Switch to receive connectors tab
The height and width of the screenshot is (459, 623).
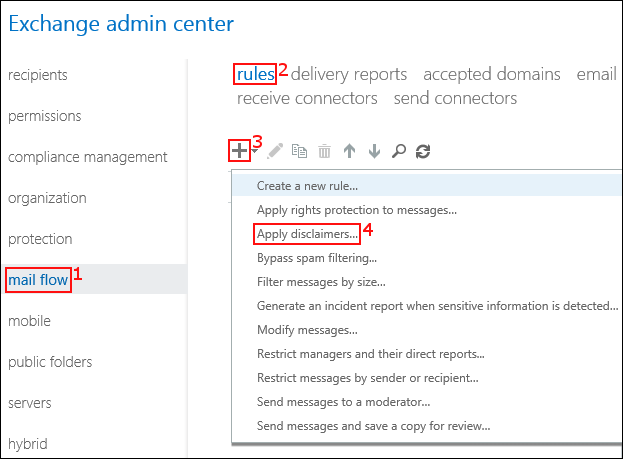pyautogui.click(x=307, y=98)
